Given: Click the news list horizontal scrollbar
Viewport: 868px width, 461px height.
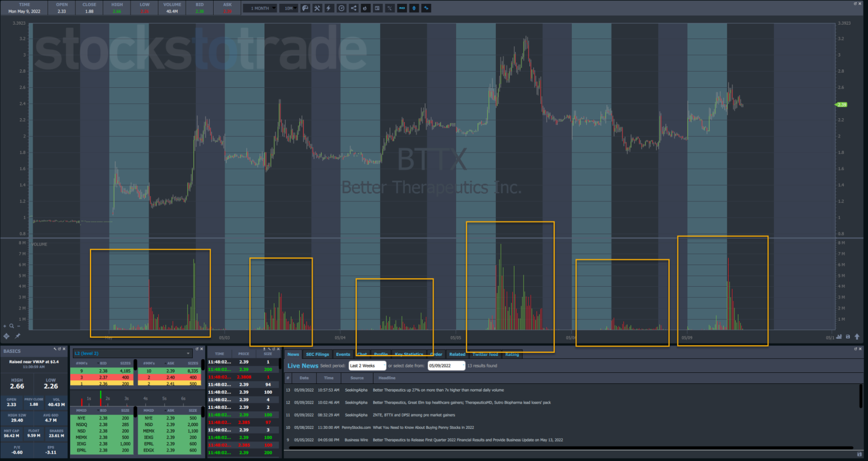Looking at the screenshot, I should (571, 447).
